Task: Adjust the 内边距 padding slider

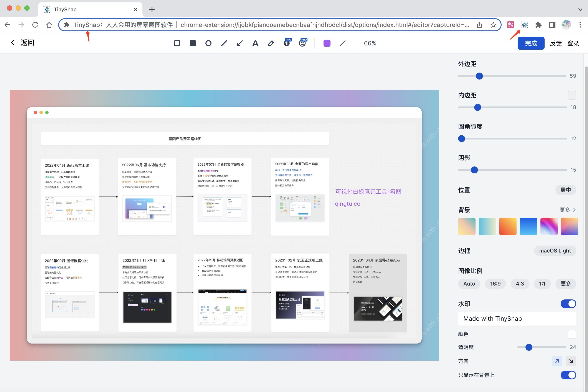Action: pyautogui.click(x=512, y=108)
